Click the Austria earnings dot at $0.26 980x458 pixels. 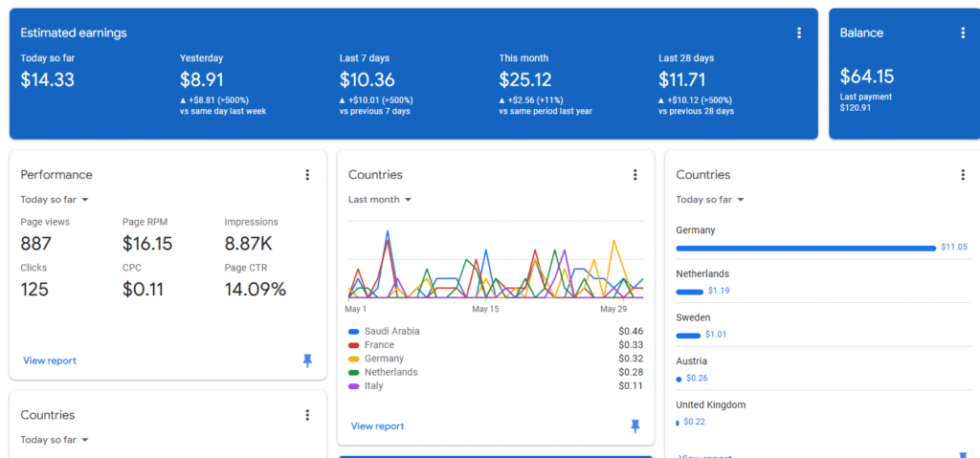pyautogui.click(x=679, y=380)
